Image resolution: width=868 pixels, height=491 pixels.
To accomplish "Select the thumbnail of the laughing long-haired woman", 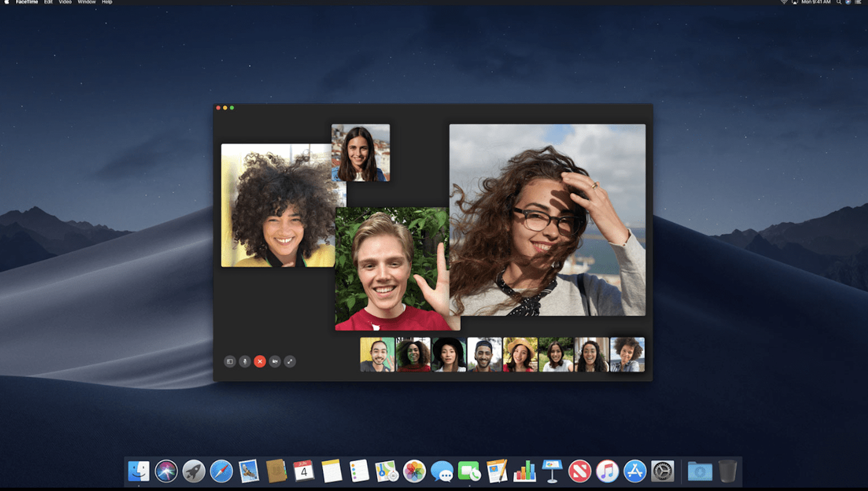I will click(x=591, y=354).
